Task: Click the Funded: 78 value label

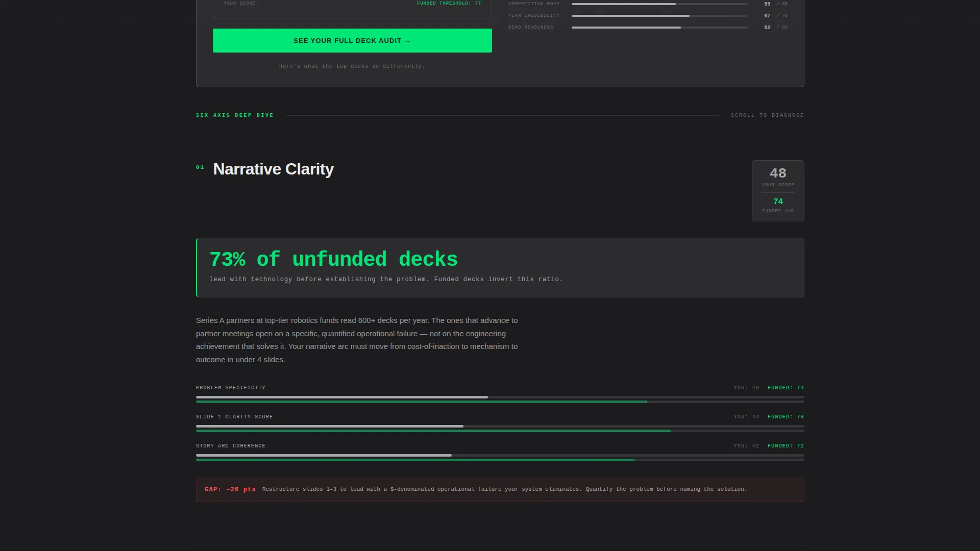Action: (786, 417)
